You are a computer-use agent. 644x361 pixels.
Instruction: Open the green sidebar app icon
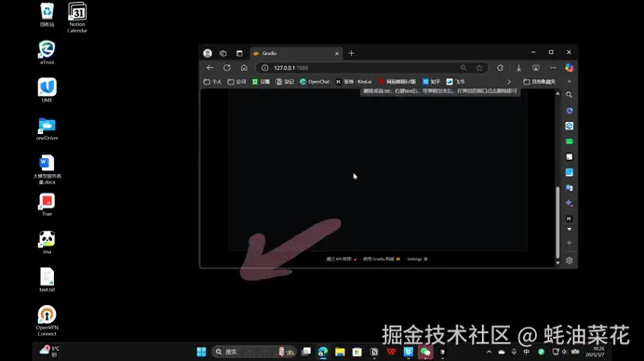click(x=569, y=141)
